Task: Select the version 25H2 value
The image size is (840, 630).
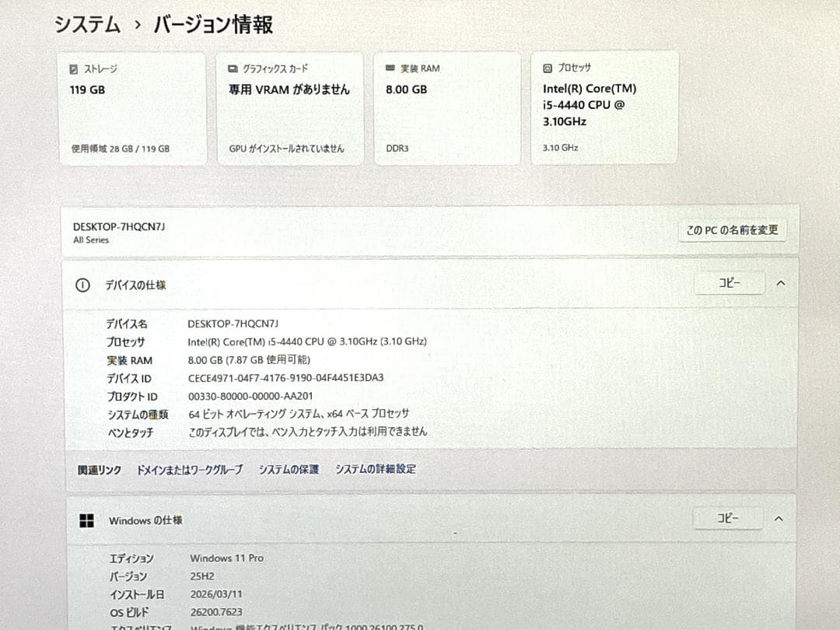Action: 202,576
